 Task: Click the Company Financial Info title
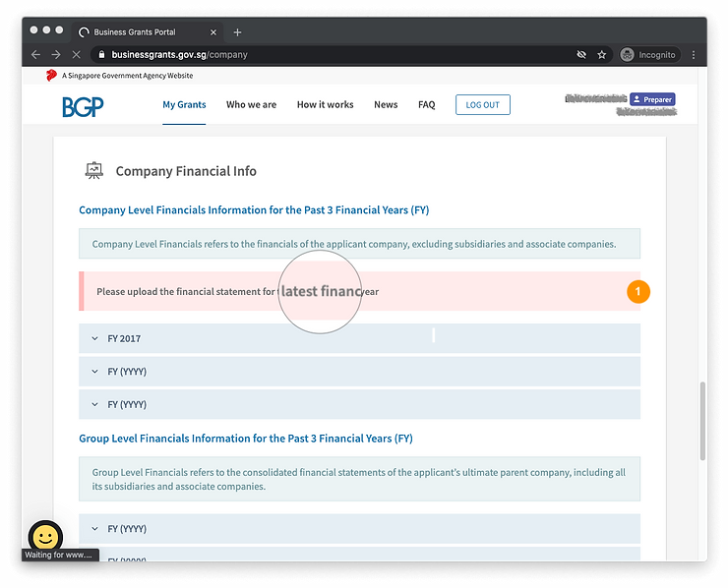click(186, 171)
